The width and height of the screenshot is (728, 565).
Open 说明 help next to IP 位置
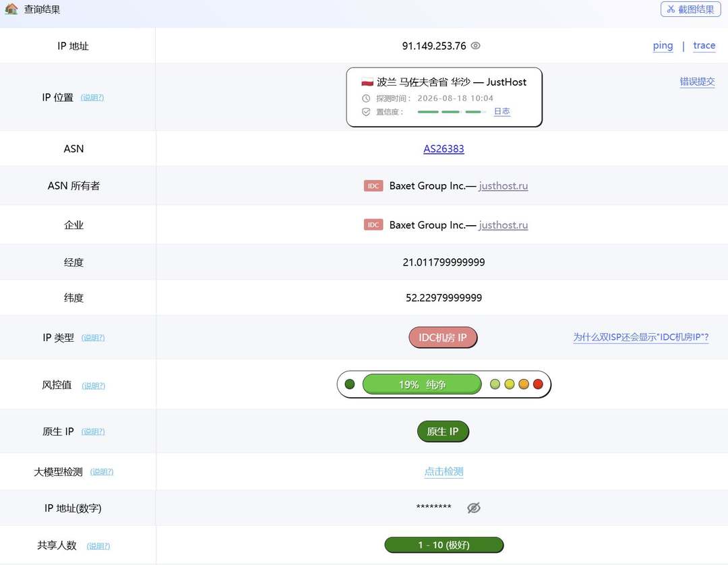[x=92, y=98]
